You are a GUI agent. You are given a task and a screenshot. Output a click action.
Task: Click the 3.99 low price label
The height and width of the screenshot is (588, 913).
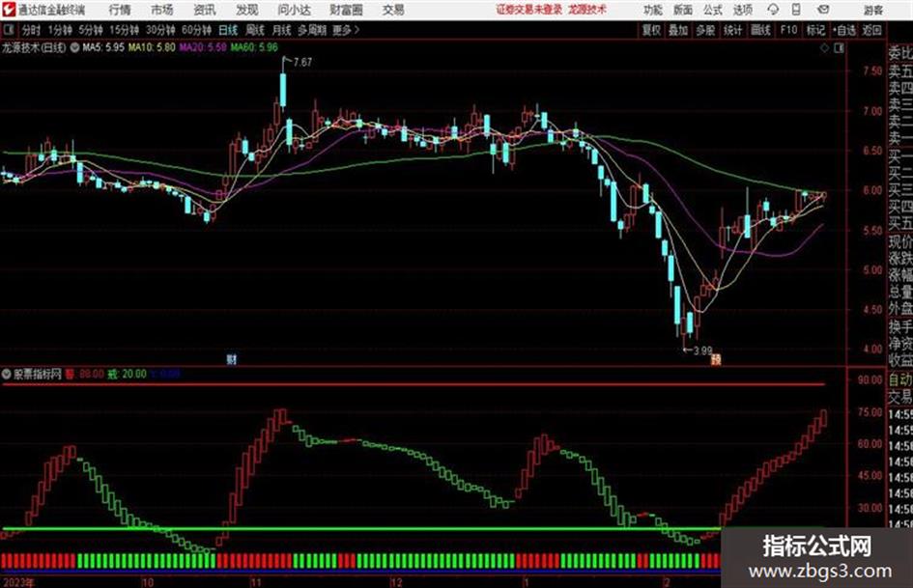tap(702, 350)
